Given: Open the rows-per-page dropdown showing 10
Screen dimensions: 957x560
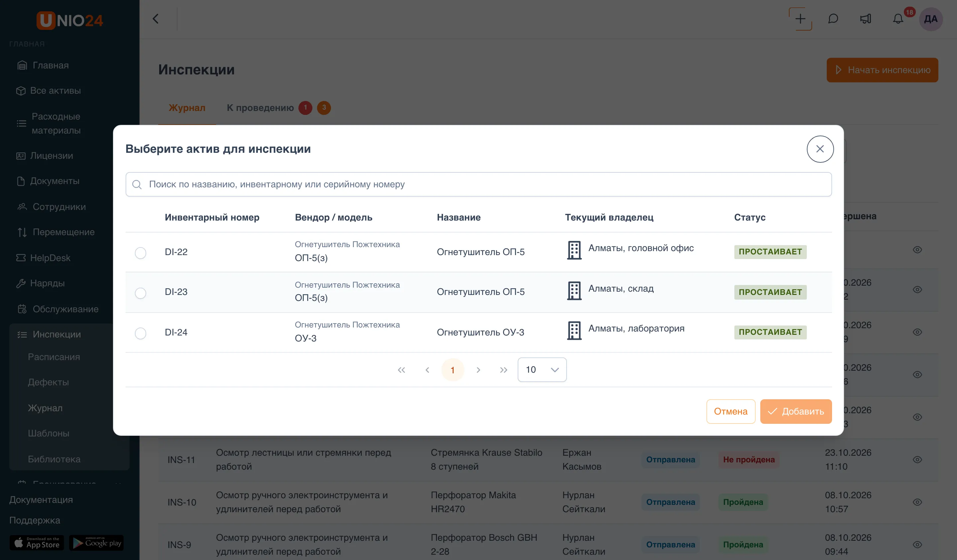Looking at the screenshot, I should coord(542,369).
